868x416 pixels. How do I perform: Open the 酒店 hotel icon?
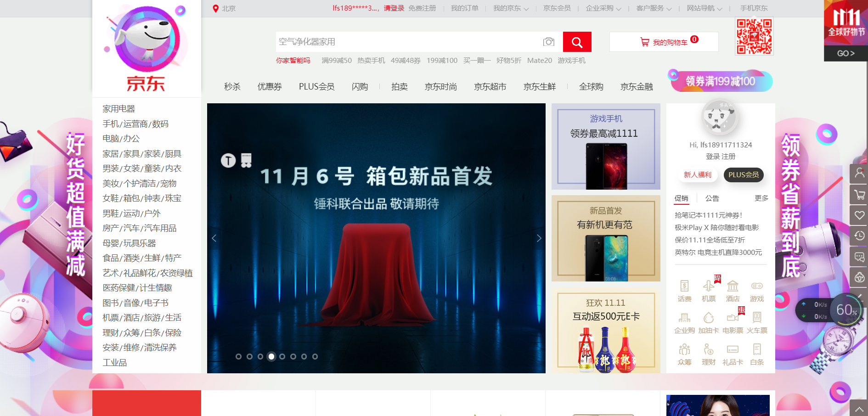point(733,286)
